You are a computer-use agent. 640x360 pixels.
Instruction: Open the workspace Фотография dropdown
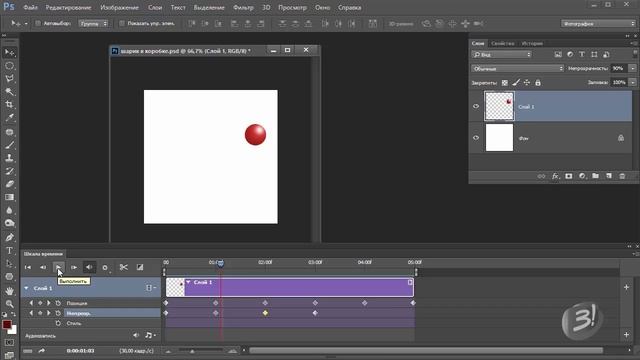[x=598, y=24]
